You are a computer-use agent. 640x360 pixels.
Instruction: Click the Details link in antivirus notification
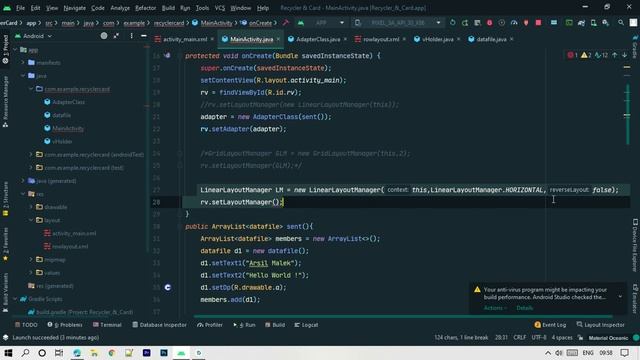point(524,308)
